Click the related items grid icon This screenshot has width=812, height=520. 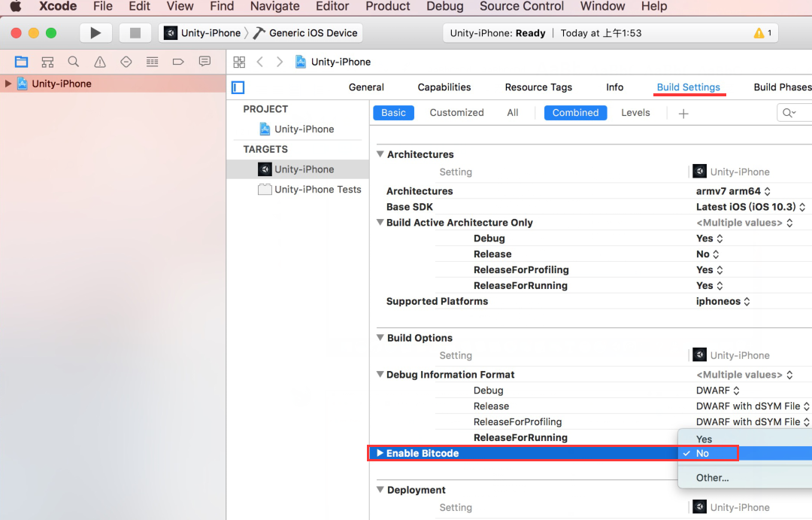coord(239,62)
